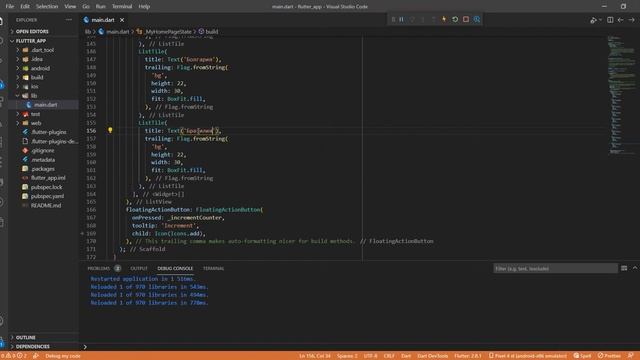This screenshot has width=640, height=360.
Task: Clear the console with the panel list icon
Action: coord(624,268)
